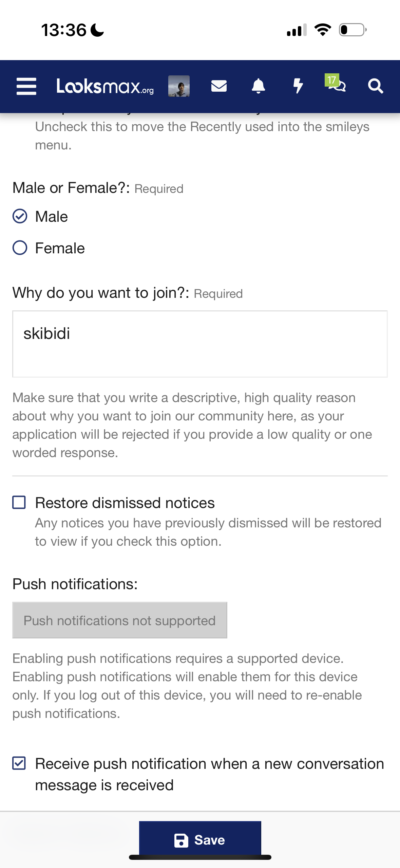Click the 'Why do you want to join' text field

(200, 344)
